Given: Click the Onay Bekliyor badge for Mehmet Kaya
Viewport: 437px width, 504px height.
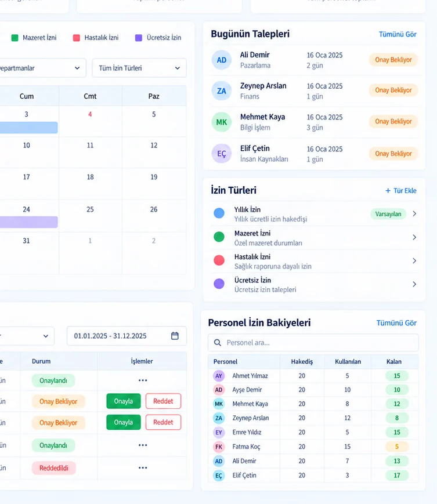Looking at the screenshot, I should click(393, 121).
